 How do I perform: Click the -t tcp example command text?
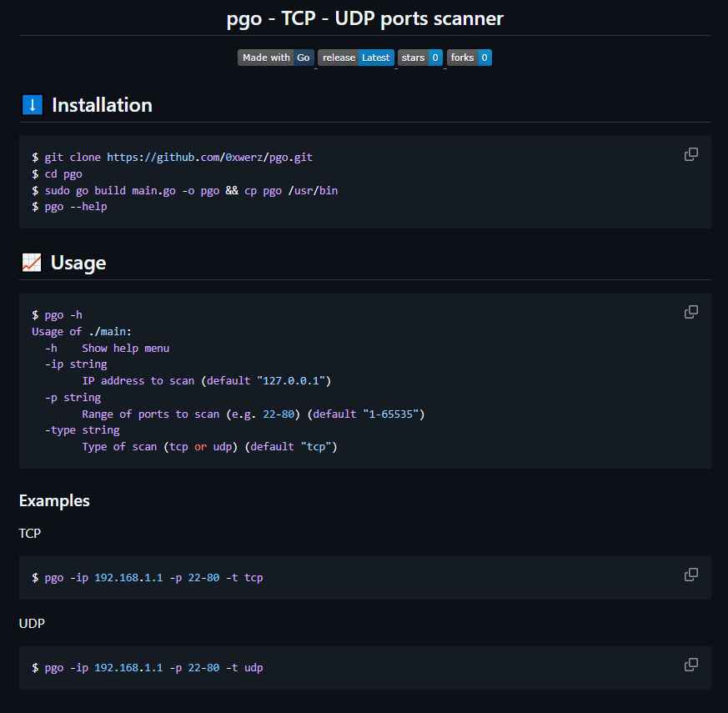click(148, 577)
